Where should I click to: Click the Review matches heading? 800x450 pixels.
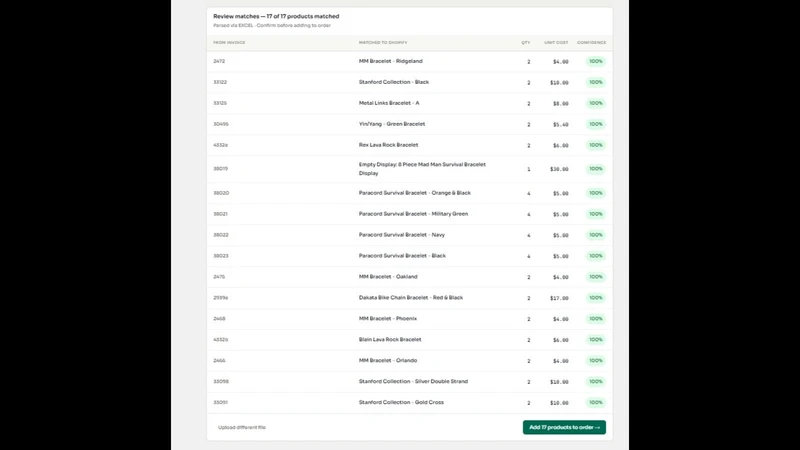click(276, 16)
